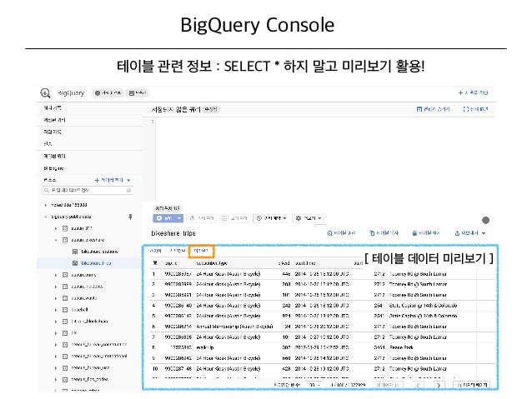Open the rows per page dropdown
This screenshot has height=399, width=532.
click(314, 386)
